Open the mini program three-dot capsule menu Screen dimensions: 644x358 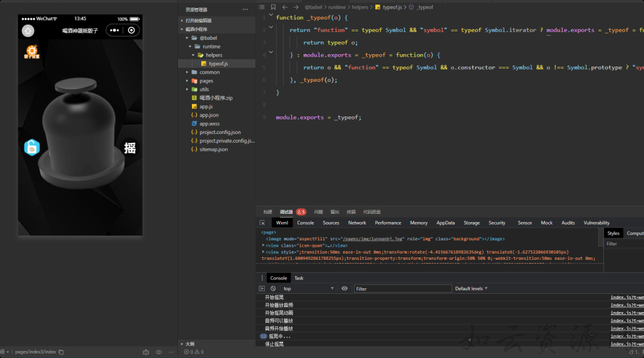coord(114,30)
